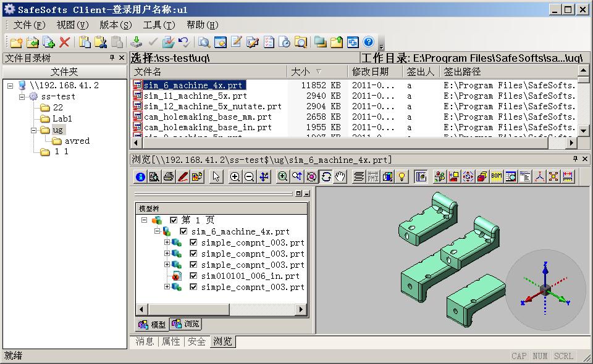Click the PMI icon in viewer toolbar
The height and width of the screenshot is (364, 593).
pyautogui.click(x=373, y=176)
